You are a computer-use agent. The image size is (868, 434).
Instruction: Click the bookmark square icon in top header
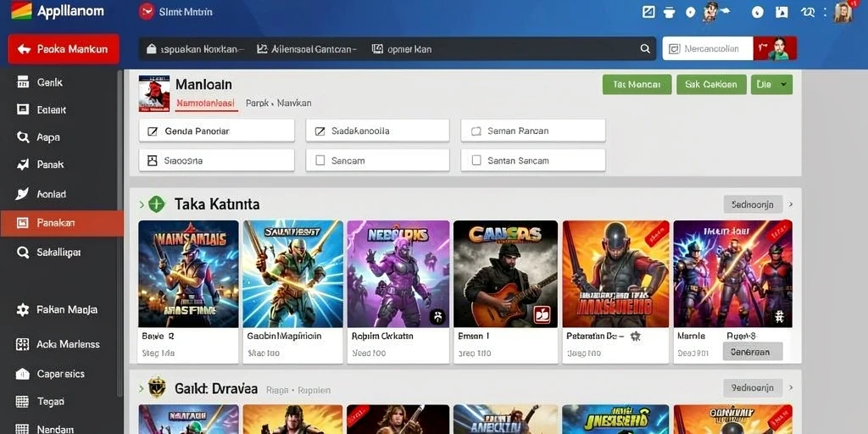point(782,12)
